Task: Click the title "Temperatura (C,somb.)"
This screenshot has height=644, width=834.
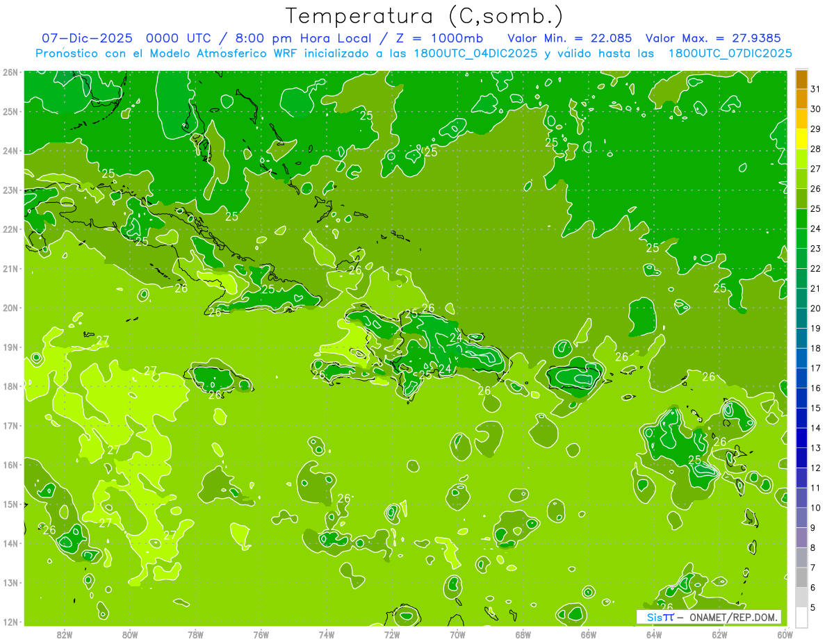Action: click(425, 16)
